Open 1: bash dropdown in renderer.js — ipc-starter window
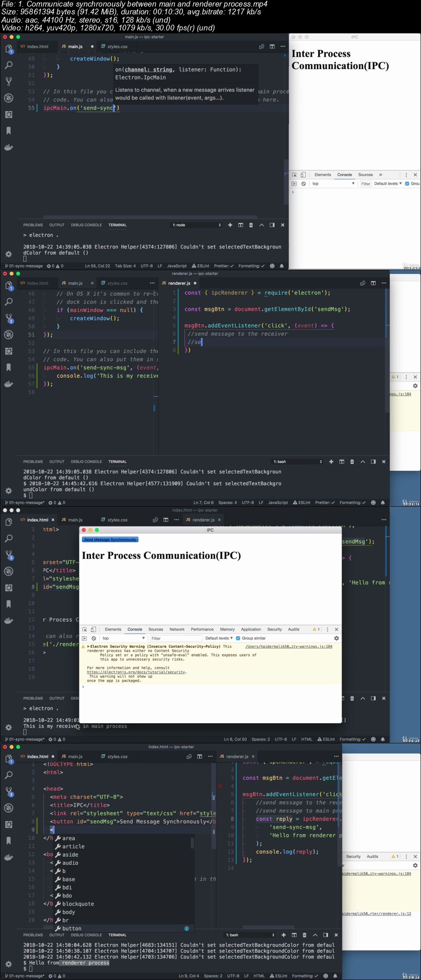This screenshot has height=980, width=421. [298, 462]
